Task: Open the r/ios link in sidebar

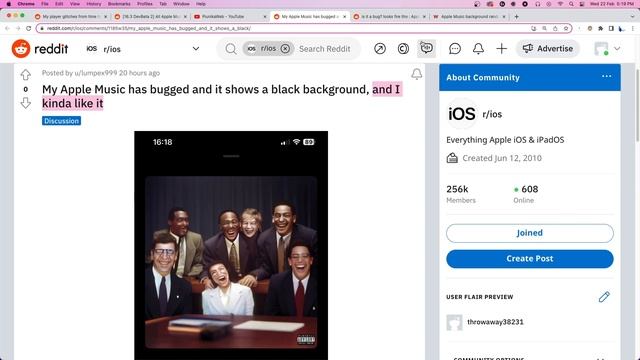Action: point(492,114)
